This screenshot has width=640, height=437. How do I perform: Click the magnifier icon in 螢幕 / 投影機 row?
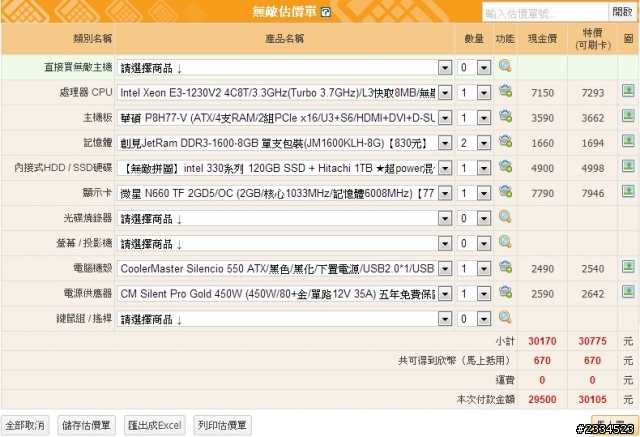point(505,242)
